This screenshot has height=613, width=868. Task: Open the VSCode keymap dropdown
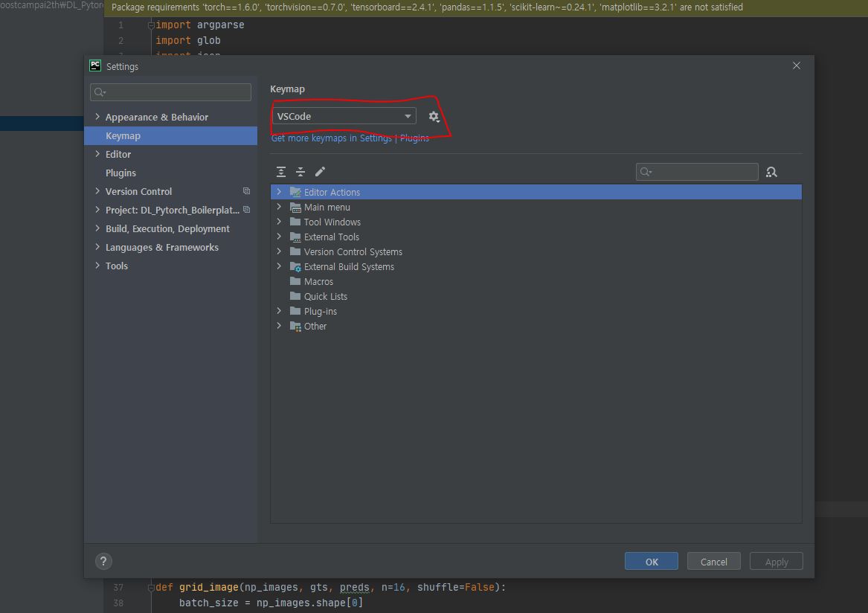tap(344, 116)
